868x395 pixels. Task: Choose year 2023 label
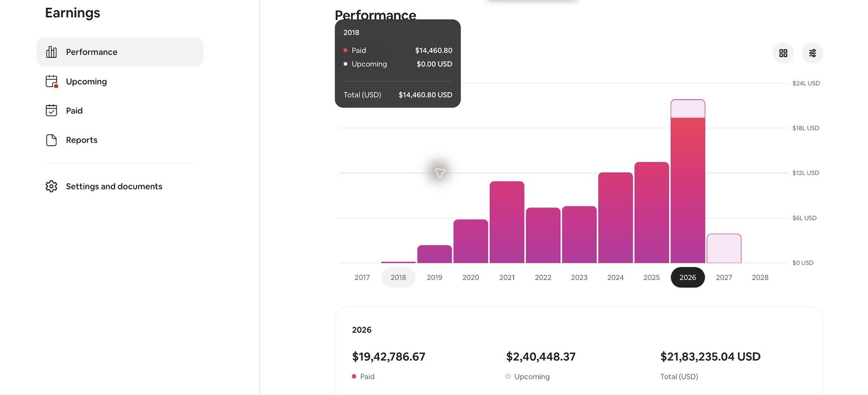coord(579,277)
